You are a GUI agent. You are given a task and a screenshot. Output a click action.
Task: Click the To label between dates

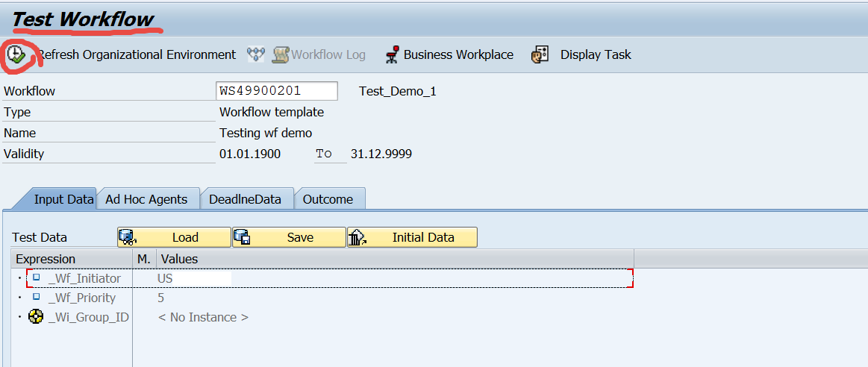click(x=323, y=154)
